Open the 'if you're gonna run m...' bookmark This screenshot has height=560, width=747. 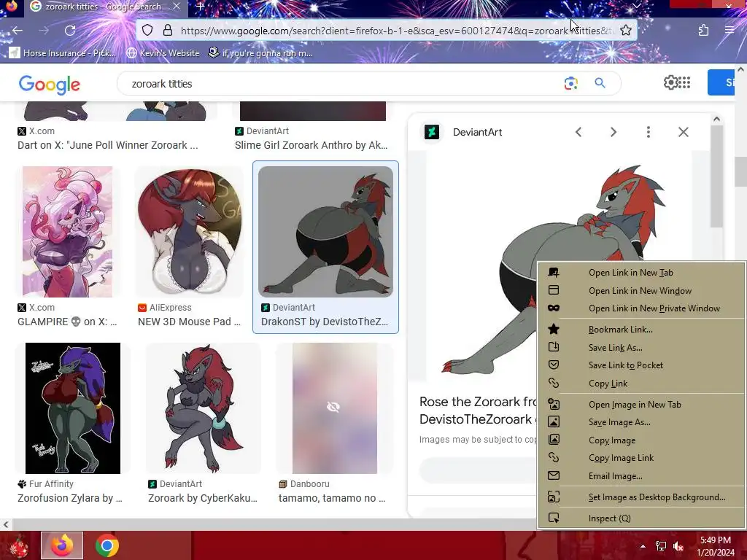click(260, 52)
